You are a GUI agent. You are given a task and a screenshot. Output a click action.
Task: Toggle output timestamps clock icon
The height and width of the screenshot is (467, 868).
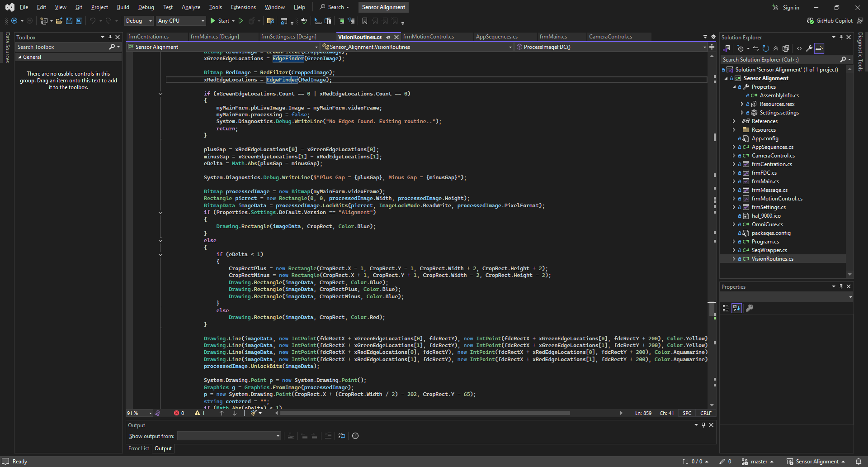click(355, 436)
